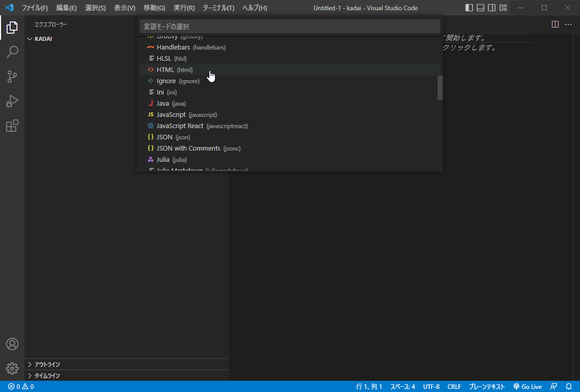The image size is (580, 392).
Task: Toggle the primary side bar layout button
Action: [469, 8]
